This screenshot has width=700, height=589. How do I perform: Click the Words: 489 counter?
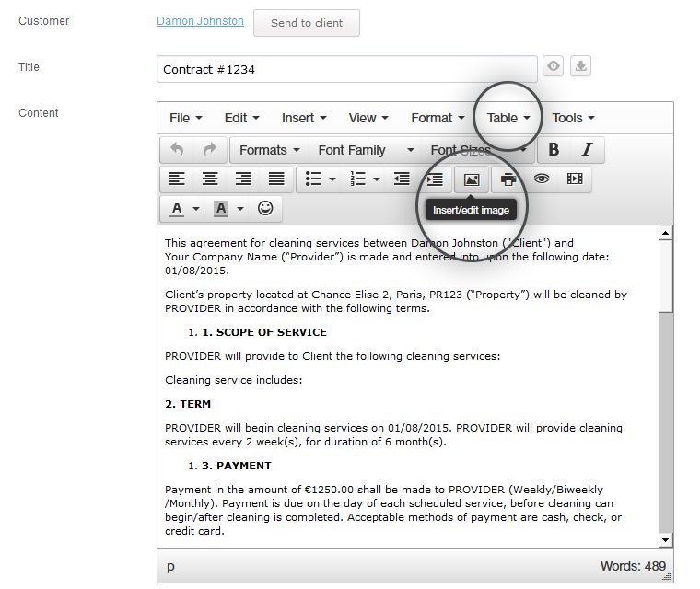click(x=633, y=566)
